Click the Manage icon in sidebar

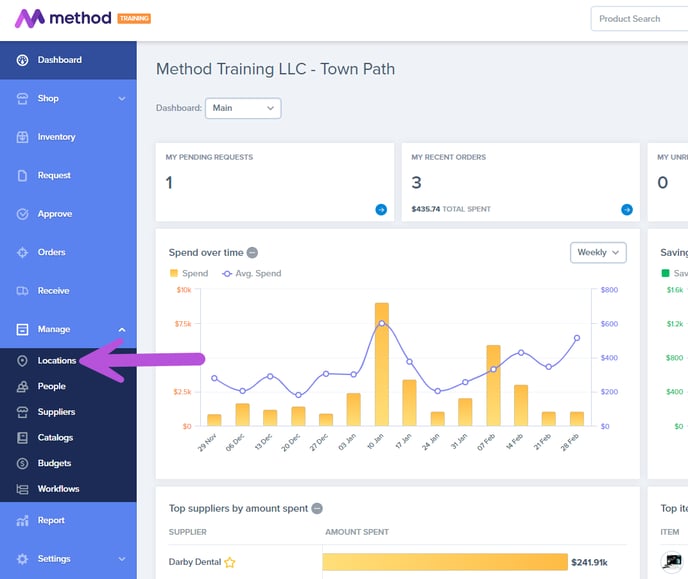[22, 329]
